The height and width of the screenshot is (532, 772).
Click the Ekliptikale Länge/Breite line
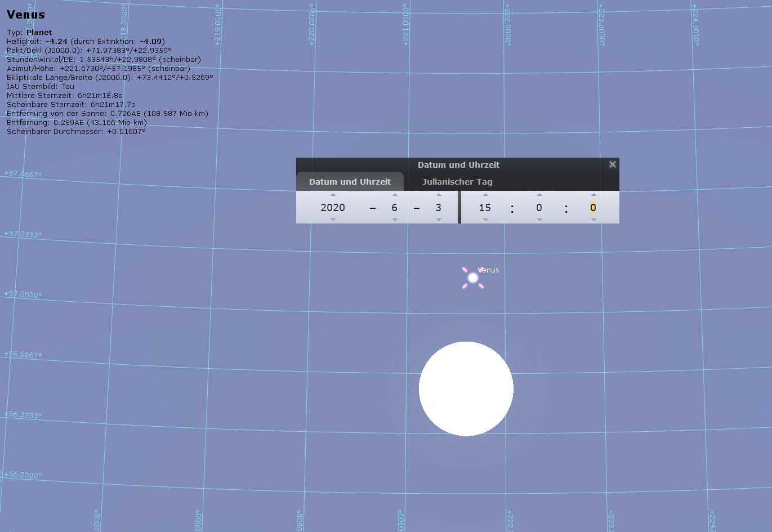(110, 77)
